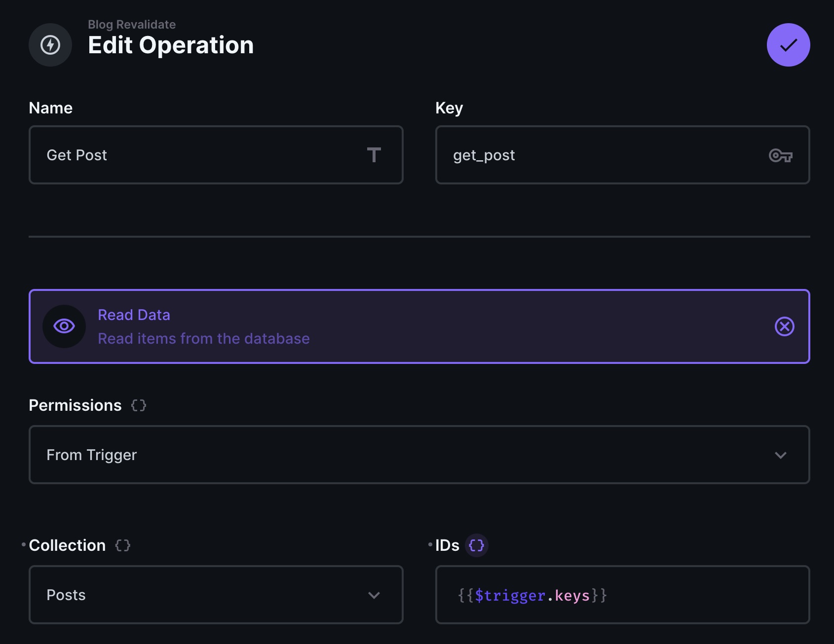Click the Read Data title link
Image resolution: width=834 pixels, height=644 pixels.
pos(134,315)
